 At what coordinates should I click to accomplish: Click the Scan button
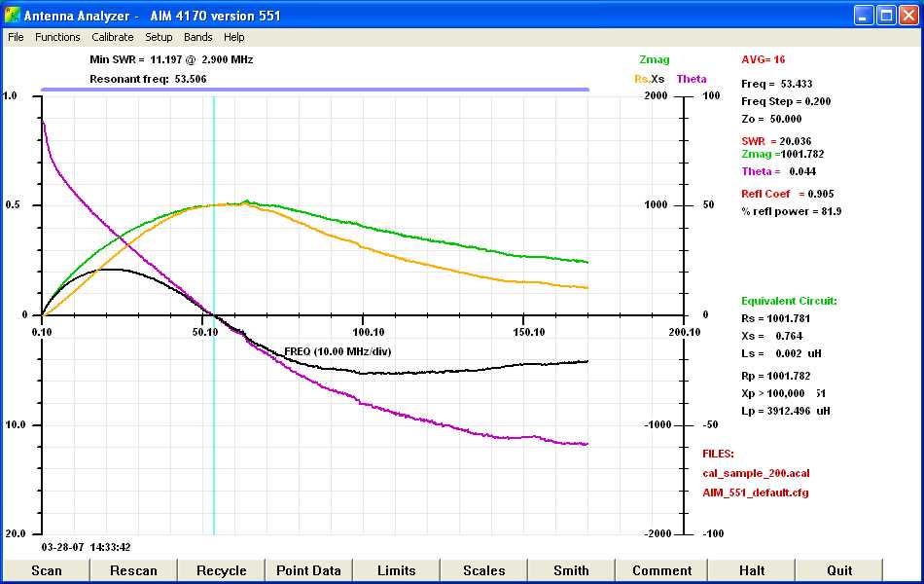(x=47, y=570)
